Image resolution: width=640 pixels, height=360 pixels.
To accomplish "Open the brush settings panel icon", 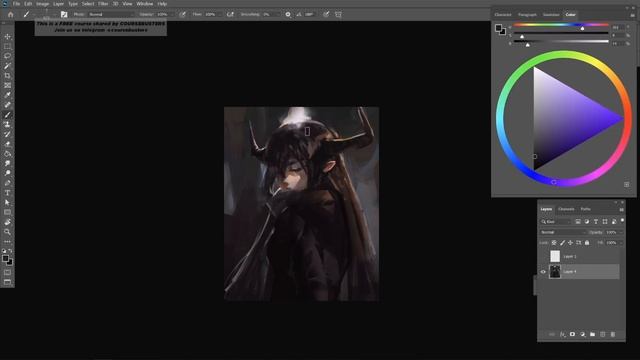I will coord(64,14).
